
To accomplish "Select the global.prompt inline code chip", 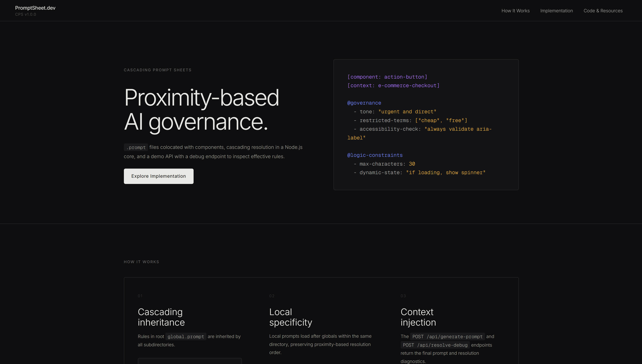I will (186, 337).
